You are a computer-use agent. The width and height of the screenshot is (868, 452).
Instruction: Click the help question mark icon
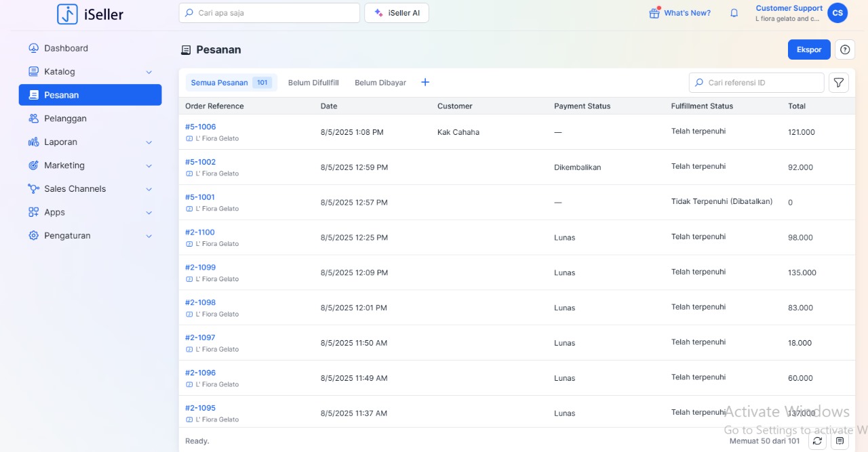point(844,49)
